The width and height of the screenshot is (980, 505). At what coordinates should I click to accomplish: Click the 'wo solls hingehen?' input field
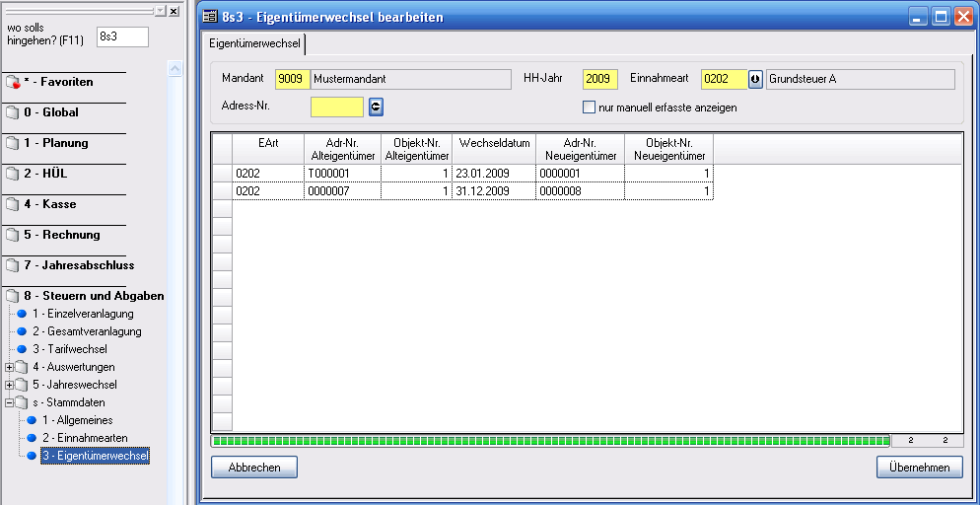click(x=122, y=36)
